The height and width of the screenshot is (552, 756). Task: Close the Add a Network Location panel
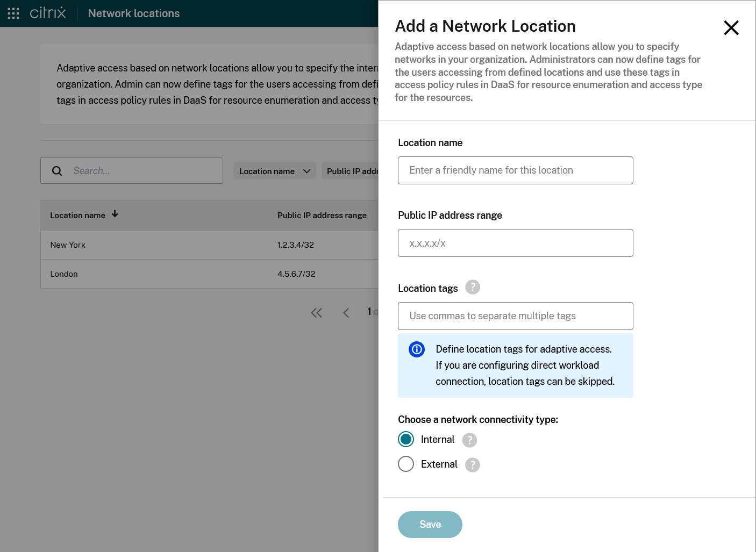[x=731, y=27]
